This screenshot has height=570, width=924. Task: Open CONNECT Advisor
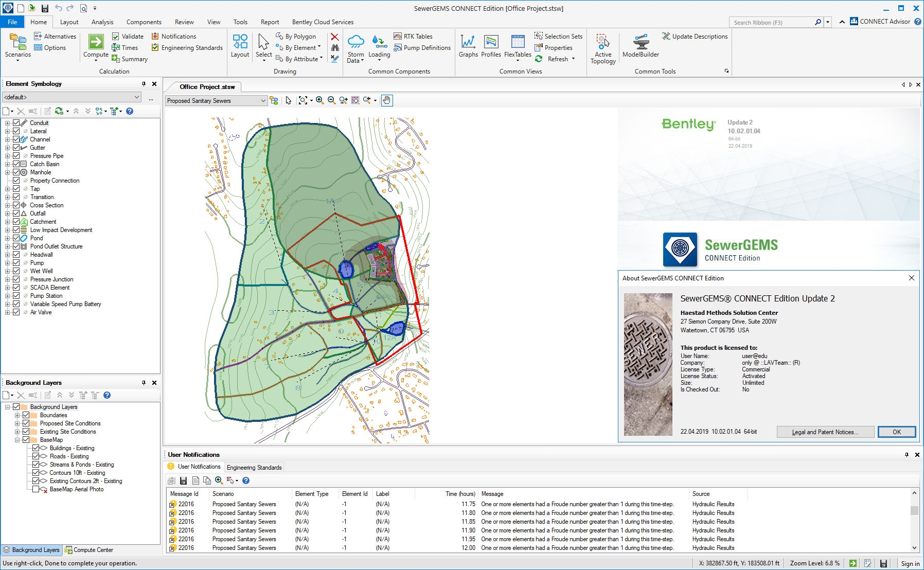[x=880, y=22]
